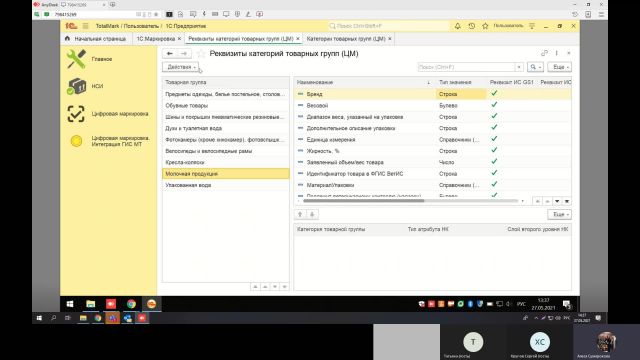Select the Весовой attribute row

[x=433, y=105]
